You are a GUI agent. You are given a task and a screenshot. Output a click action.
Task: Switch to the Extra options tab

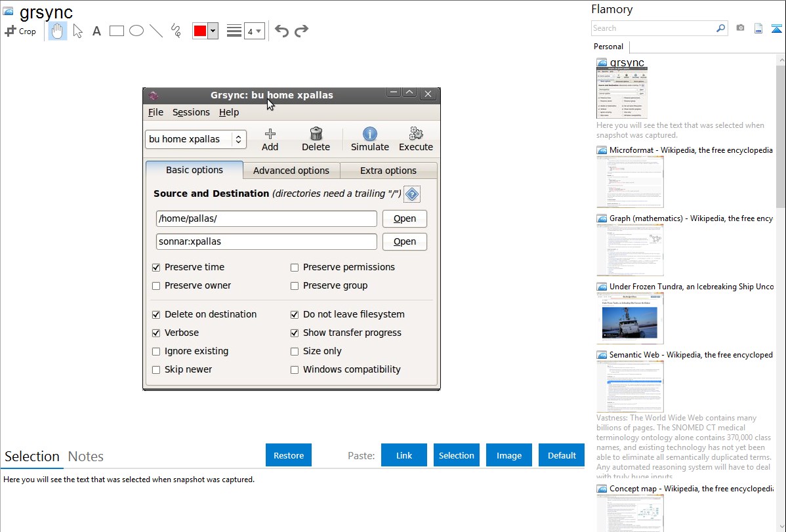point(388,171)
